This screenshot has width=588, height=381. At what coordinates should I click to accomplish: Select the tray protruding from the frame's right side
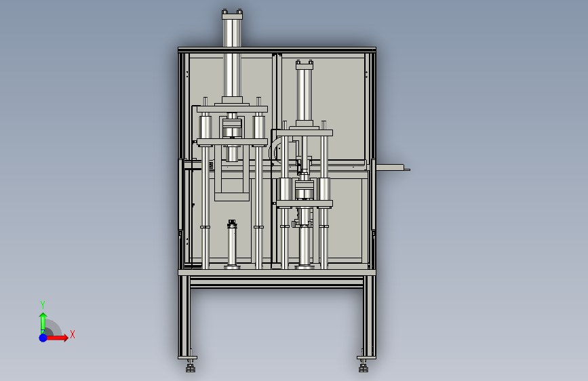point(393,167)
